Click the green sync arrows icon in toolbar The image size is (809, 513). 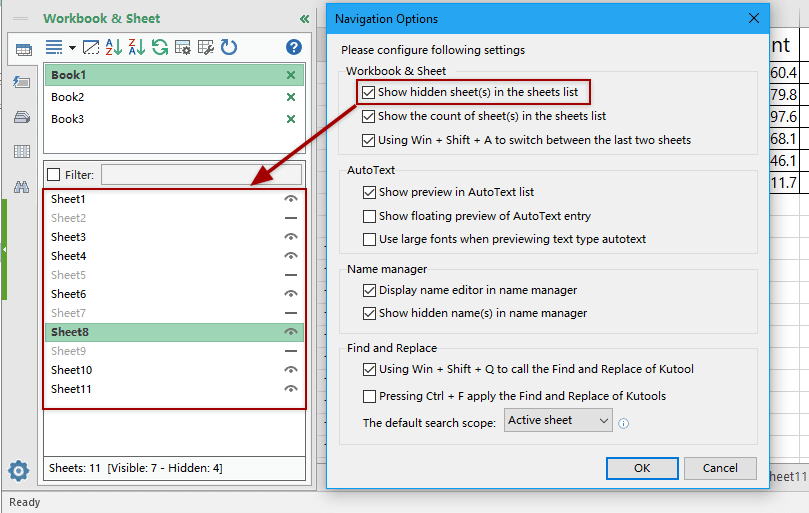159,47
